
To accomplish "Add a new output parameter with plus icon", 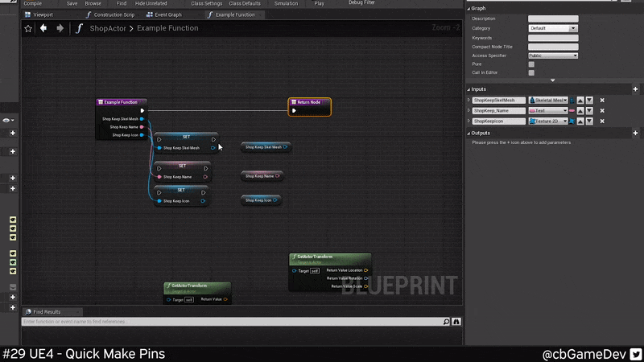I will (635, 133).
